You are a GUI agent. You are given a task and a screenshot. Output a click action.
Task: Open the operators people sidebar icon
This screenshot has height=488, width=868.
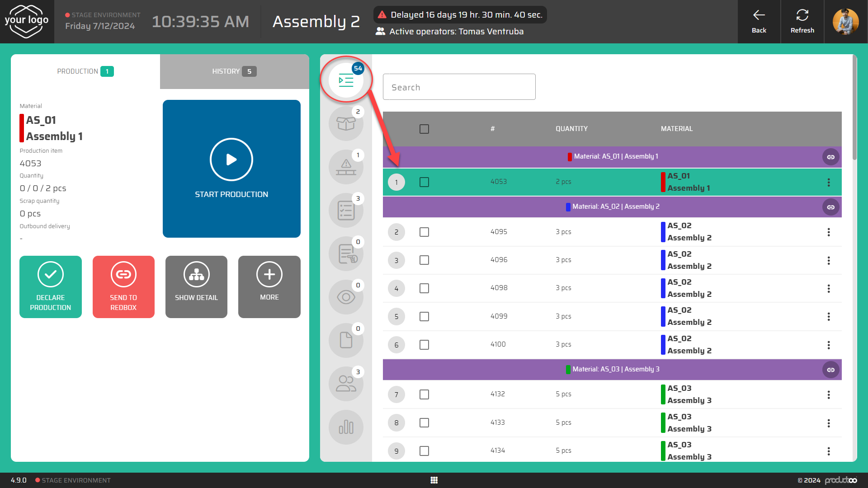[x=346, y=384]
